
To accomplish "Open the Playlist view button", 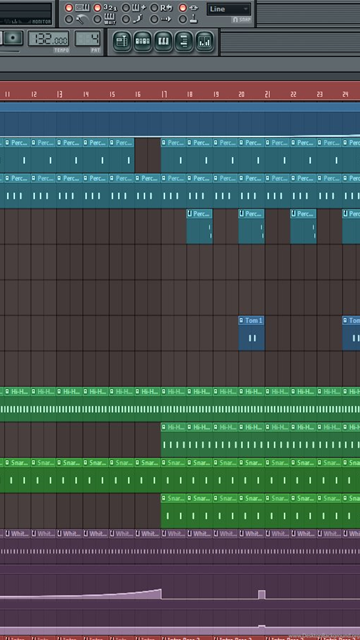I will (x=122, y=42).
